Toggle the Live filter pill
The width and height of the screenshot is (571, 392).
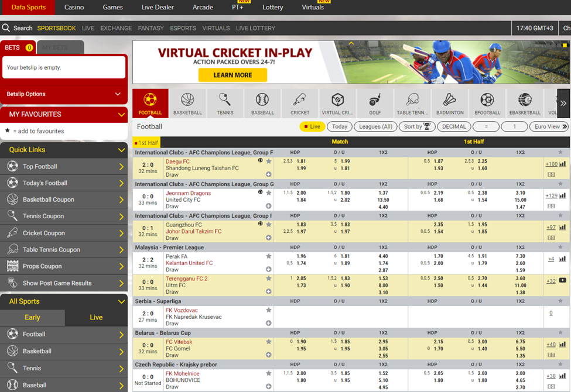tap(312, 126)
